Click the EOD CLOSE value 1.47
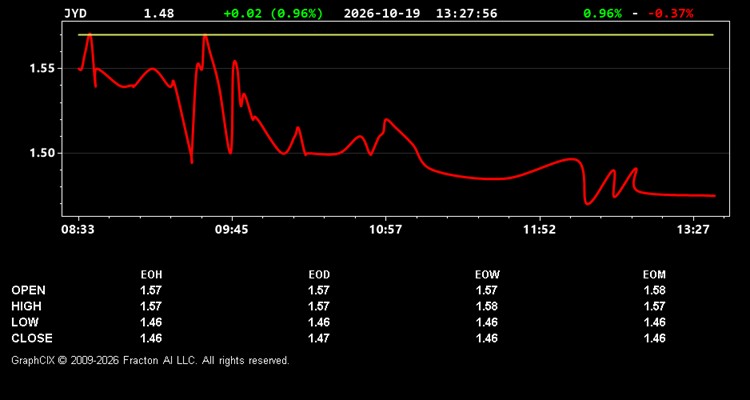The width and height of the screenshot is (750, 400). click(x=319, y=338)
